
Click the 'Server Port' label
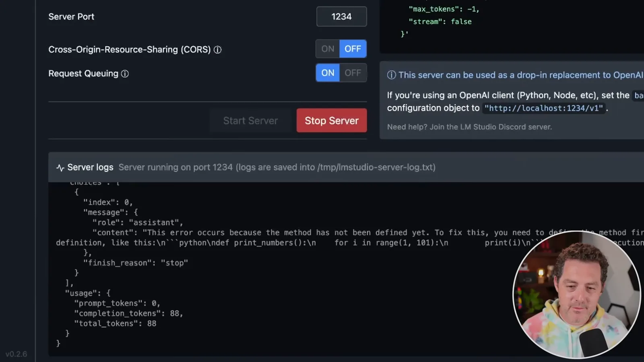coord(71,16)
